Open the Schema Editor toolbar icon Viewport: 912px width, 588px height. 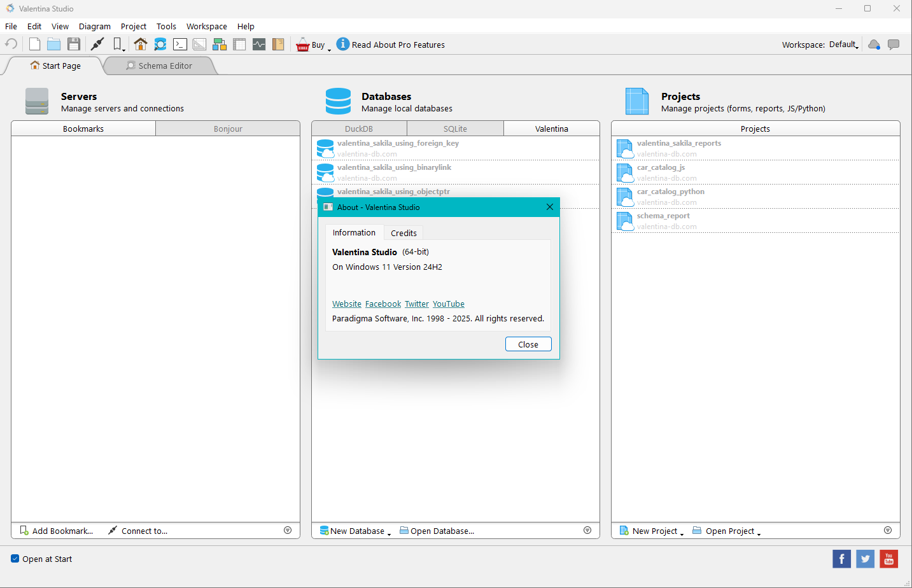pyautogui.click(x=160, y=44)
